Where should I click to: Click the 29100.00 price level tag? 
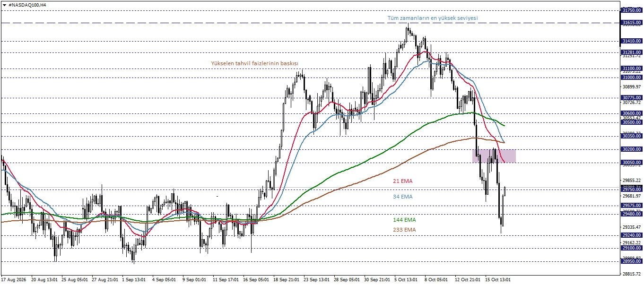click(631, 248)
